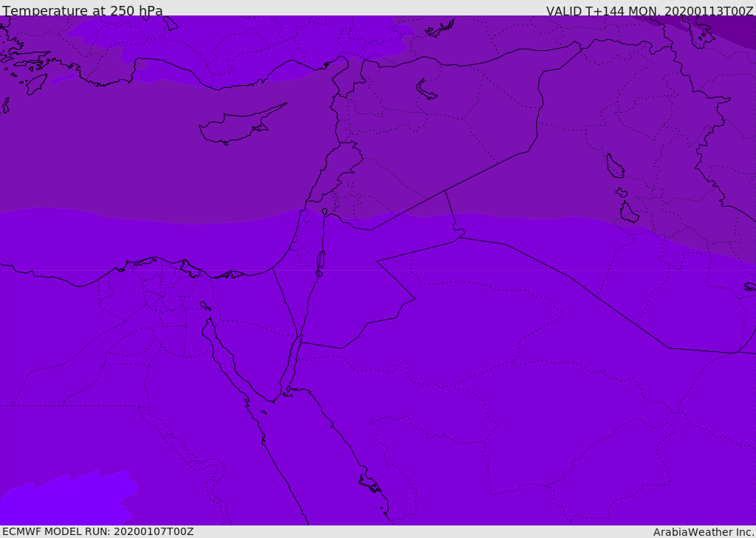The height and width of the screenshot is (538, 756).
Task: Click the 'VALID T+144 MON. 20200113T00Z' label
Action: tap(650, 10)
